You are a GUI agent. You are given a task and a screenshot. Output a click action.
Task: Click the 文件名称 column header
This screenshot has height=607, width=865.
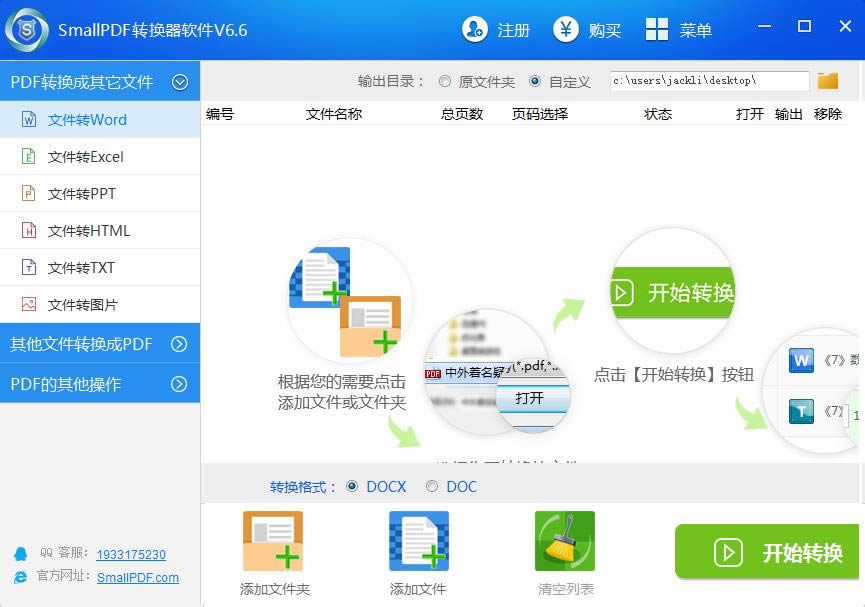[x=334, y=114]
